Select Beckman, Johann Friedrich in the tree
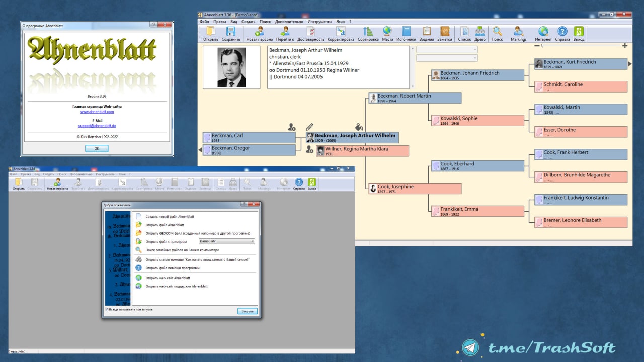Image resolution: width=644 pixels, height=362 pixels. point(477,75)
